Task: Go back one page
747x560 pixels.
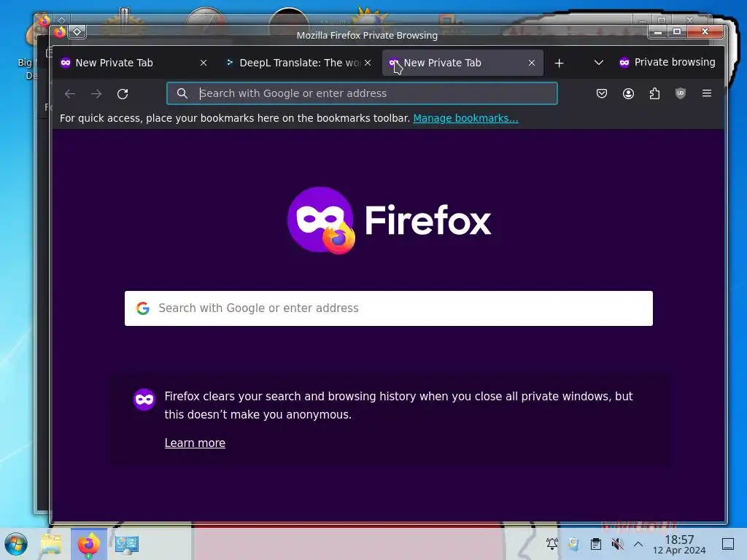Action: (x=70, y=94)
